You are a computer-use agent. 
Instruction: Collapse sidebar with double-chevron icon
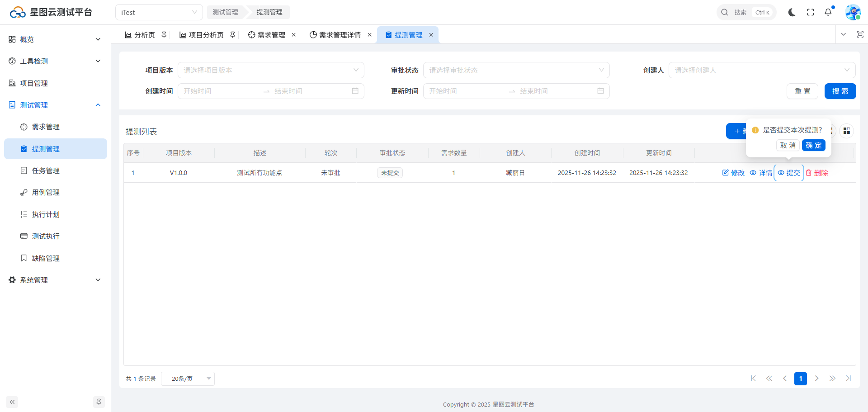(x=12, y=402)
